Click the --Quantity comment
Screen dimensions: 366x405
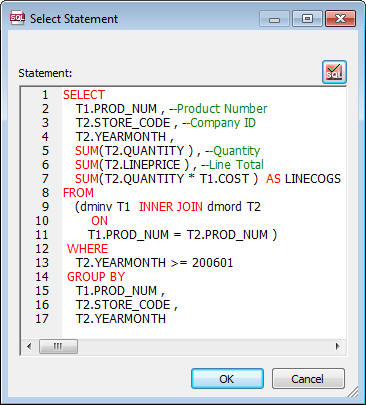pos(233,151)
